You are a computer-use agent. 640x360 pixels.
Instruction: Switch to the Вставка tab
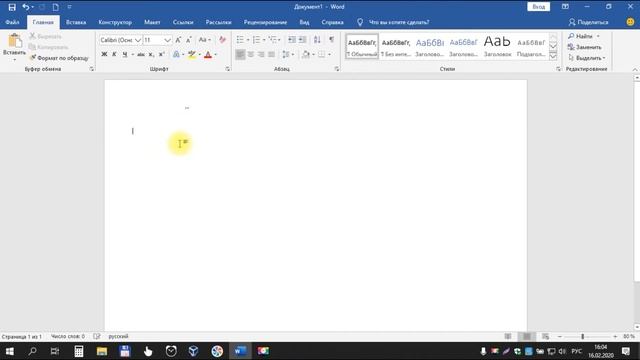click(x=76, y=22)
